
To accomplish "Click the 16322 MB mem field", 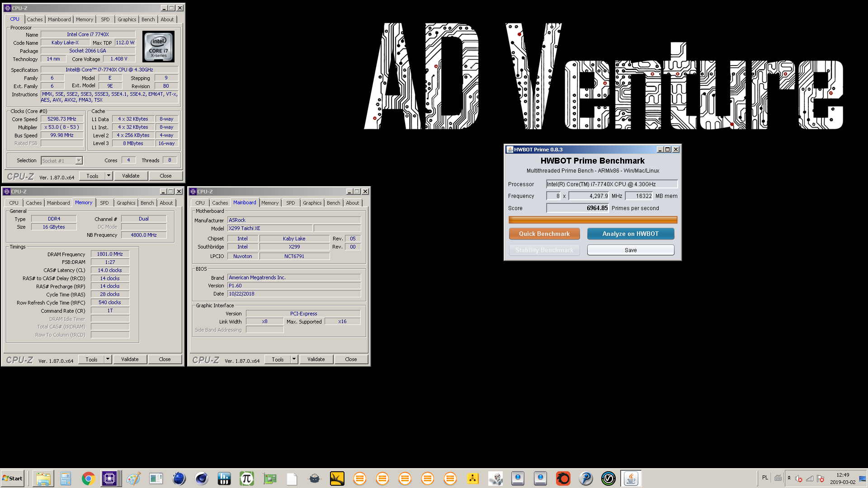I will 639,196.
